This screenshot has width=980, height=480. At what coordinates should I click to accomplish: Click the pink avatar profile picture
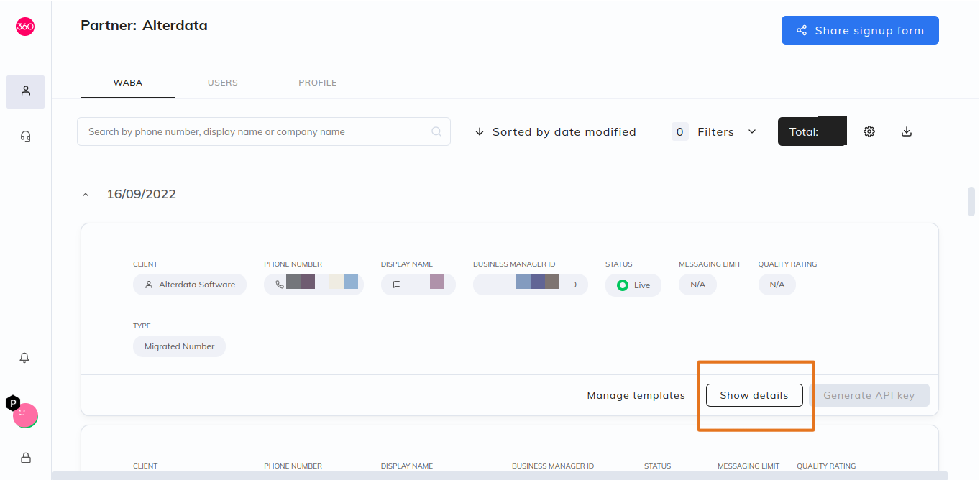click(25, 415)
